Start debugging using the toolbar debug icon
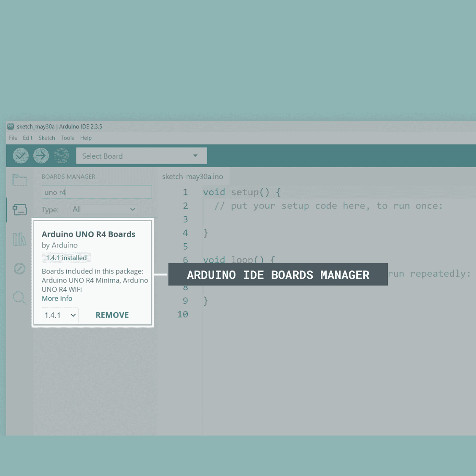Screen dimensions: 476x476 (60, 156)
